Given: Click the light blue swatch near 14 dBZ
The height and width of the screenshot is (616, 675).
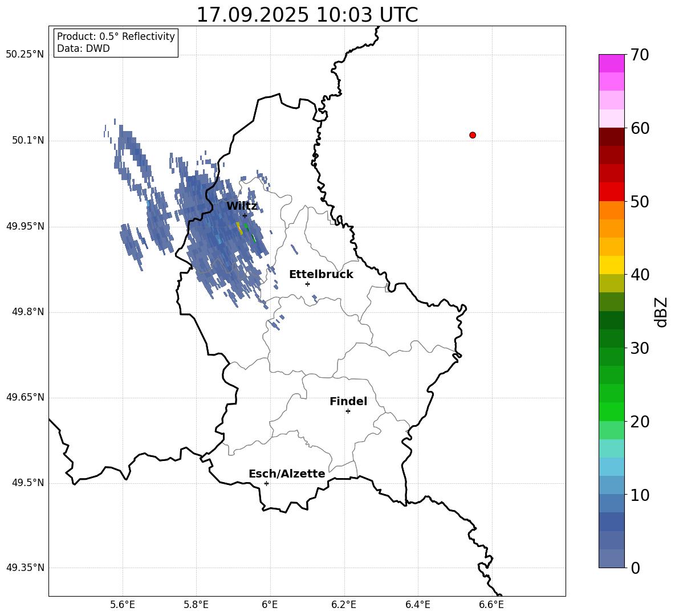Looking at the screenshot, I should pos(612,467).
